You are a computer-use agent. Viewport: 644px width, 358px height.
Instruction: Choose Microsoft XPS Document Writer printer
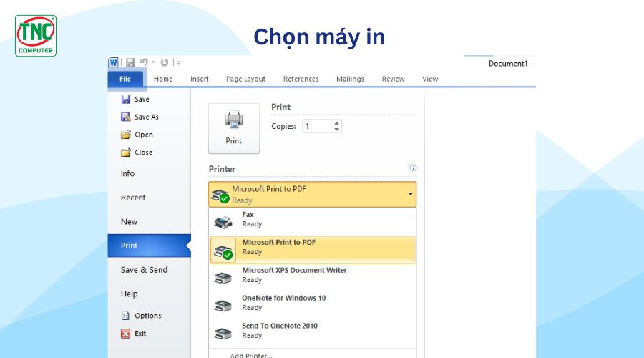pos(312,278)
